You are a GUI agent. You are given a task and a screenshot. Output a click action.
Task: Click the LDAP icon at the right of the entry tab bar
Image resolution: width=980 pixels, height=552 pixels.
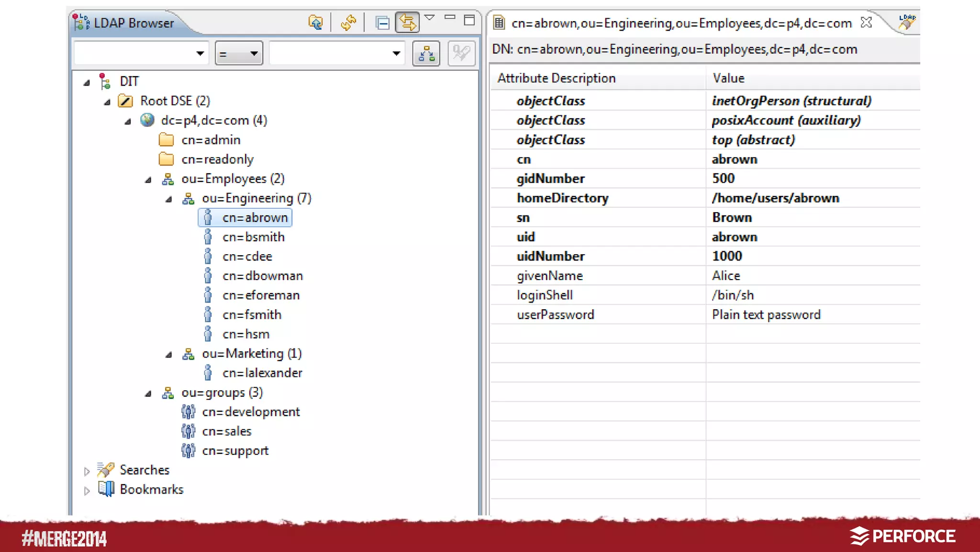coord(906,22)
